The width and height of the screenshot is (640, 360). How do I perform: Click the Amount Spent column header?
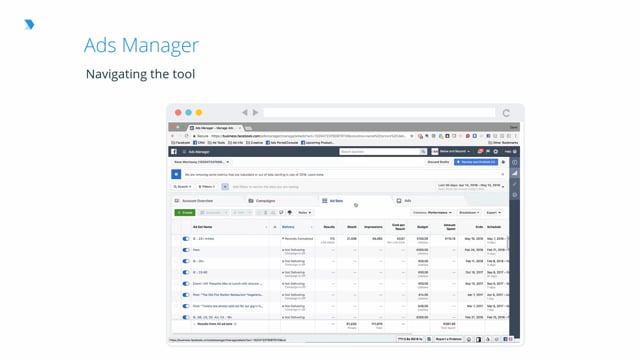pos(449,227)
